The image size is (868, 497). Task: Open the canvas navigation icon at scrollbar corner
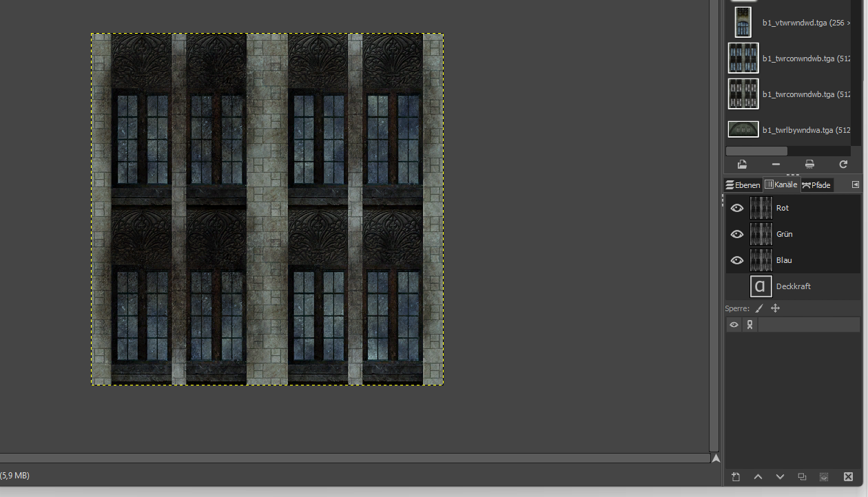click(716, 458)
